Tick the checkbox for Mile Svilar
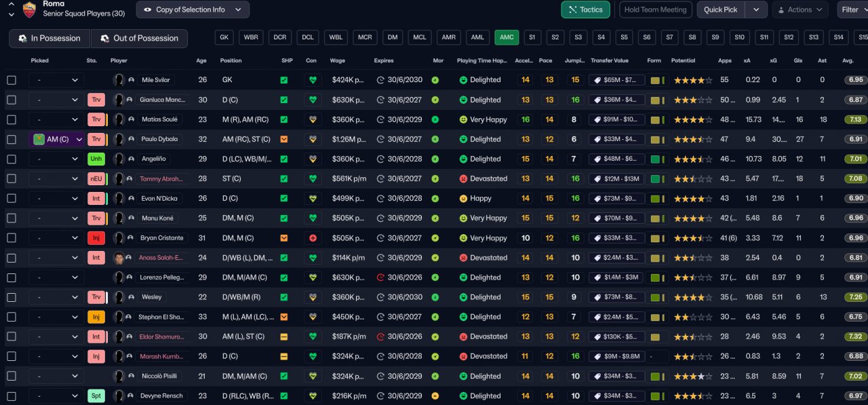The image size is (868, 405). (11, 80)
